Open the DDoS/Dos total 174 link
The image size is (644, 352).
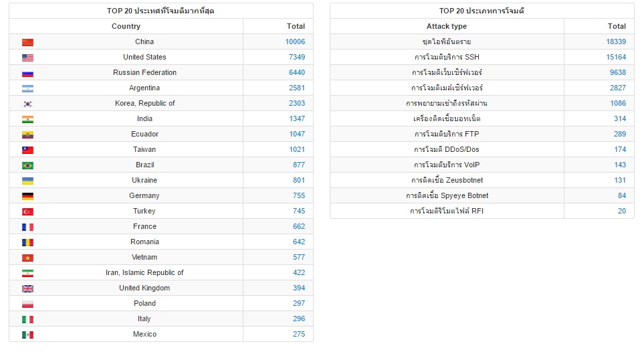(x=620, y=149)
